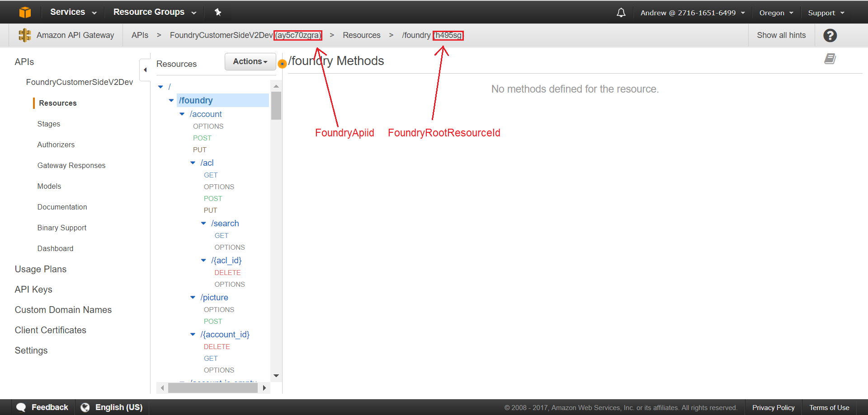Open Binary Support in side menu
868x415 pixels.
pos(62,228)
